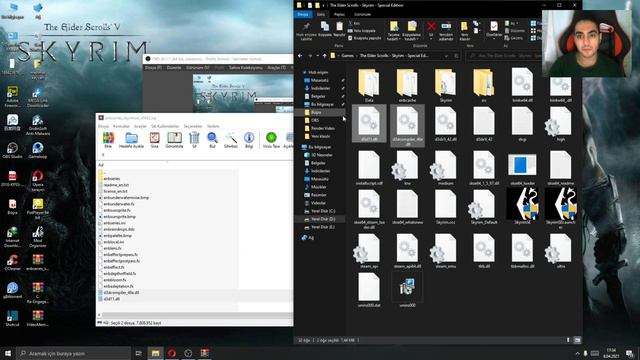Viewport: 640px width, 360px height.
Task: Click Kısayol yapıştır in Explorer ribbon
Action: [x=364, y=38]
